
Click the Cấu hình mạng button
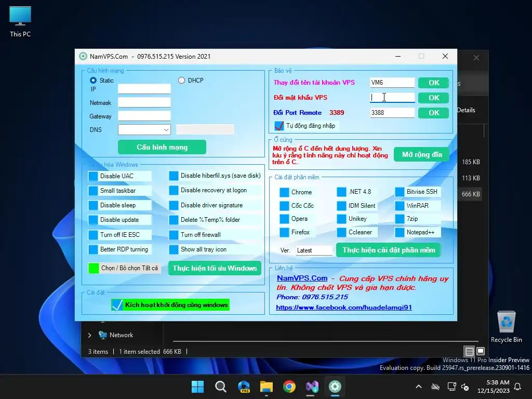(162, 147)
